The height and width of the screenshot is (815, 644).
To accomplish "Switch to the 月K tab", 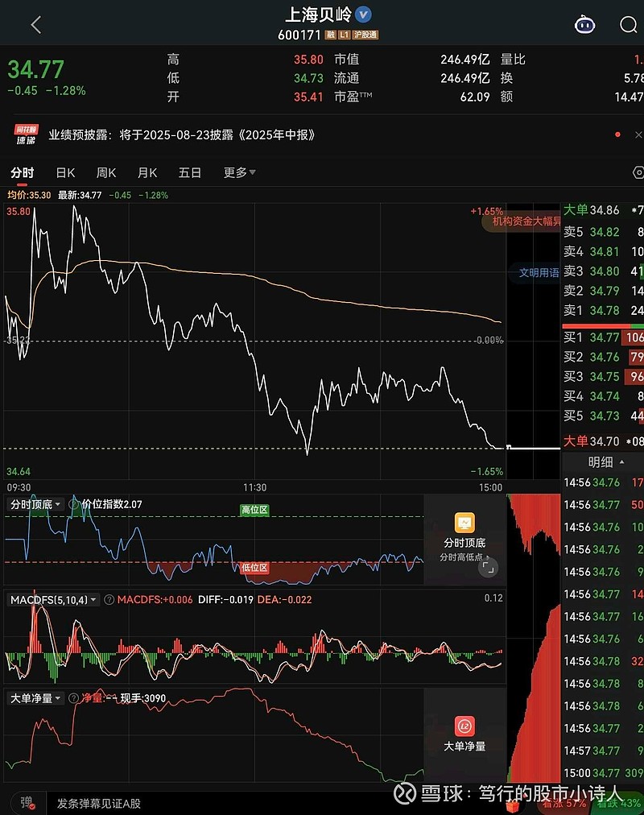I will [147, 172].
